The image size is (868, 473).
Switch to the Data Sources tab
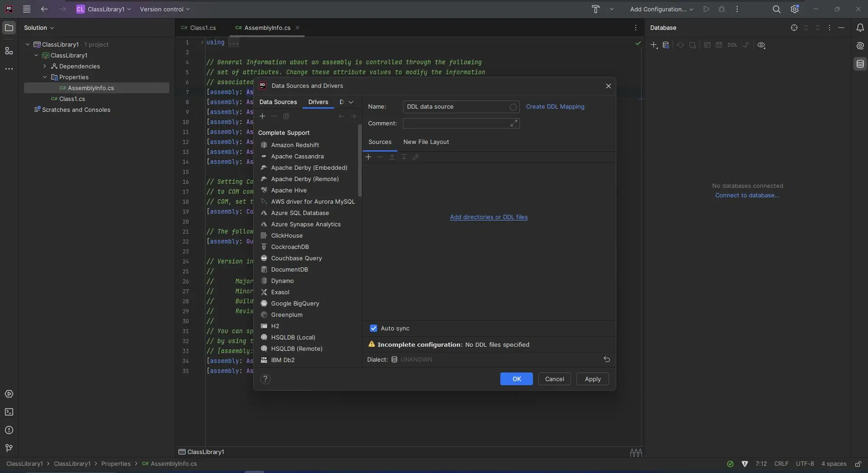278,102
